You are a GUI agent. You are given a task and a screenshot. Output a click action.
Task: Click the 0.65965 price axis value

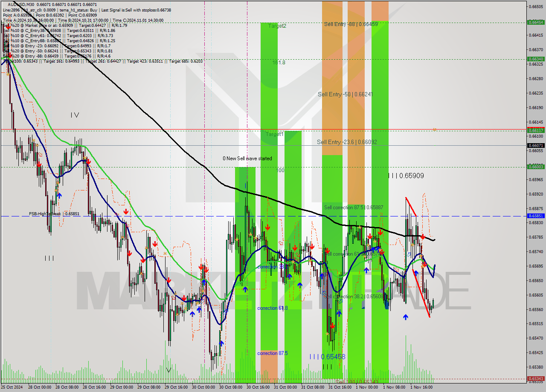536,180
